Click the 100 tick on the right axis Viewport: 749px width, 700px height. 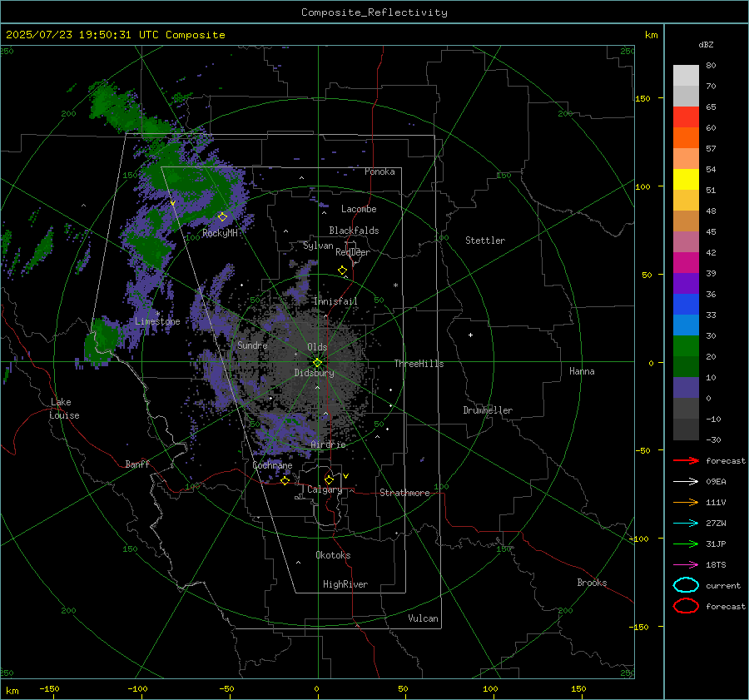[643, 186]
